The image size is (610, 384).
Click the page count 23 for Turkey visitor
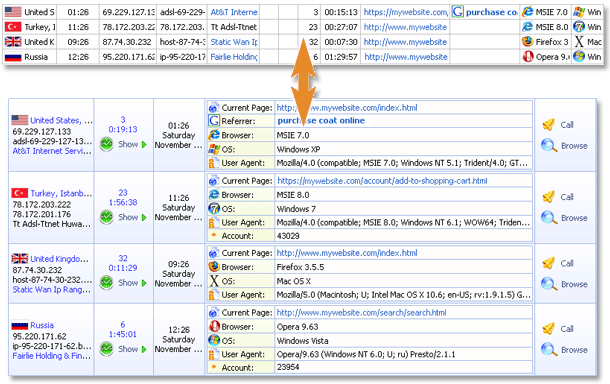click(123, 193)
